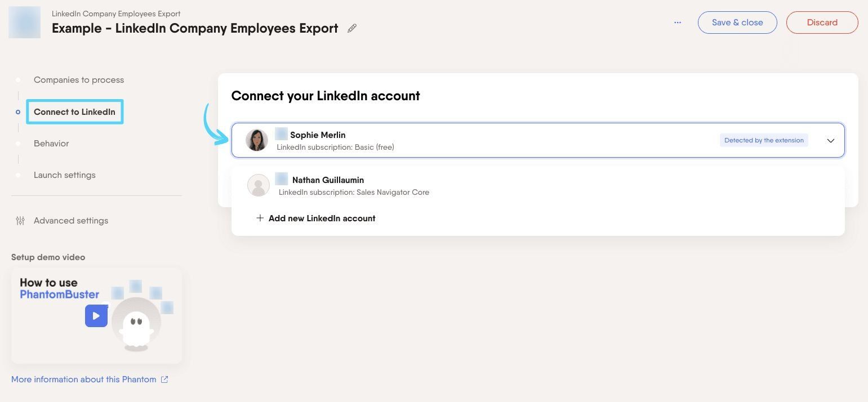Click the Save & close button
868x402 pixels.
click(737, 23)
